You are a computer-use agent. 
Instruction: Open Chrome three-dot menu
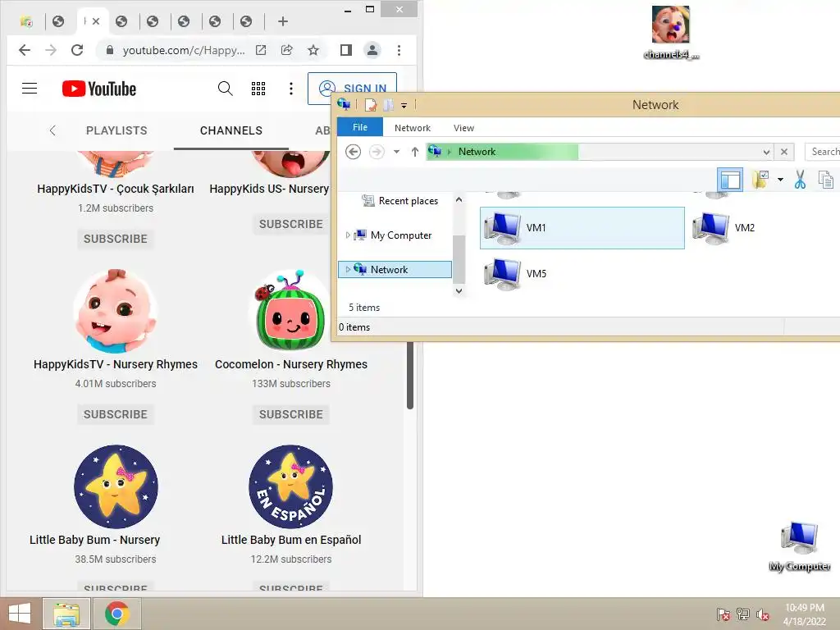[x=399, y=50]
